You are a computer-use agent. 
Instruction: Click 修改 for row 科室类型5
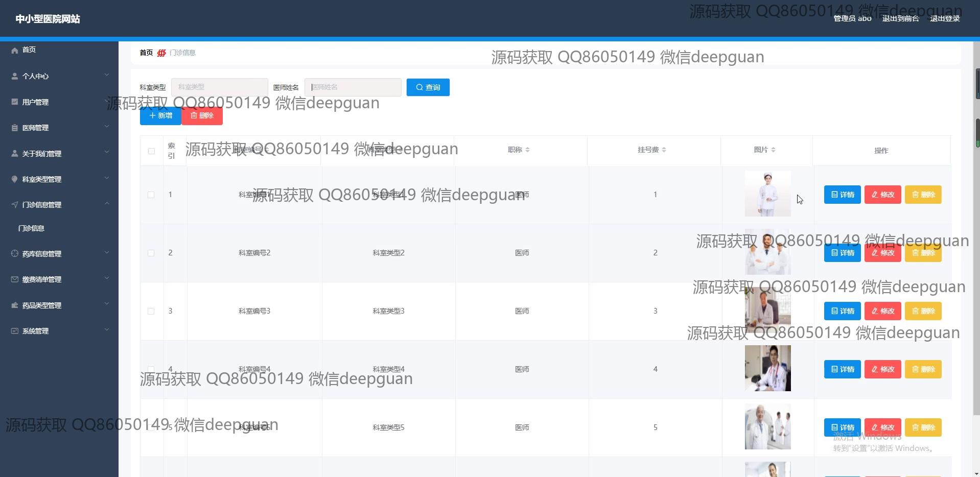[x=883, y=427]
